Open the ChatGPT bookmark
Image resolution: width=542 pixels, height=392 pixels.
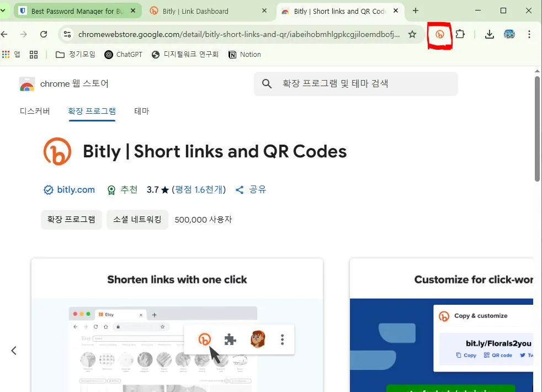point(124,54)
